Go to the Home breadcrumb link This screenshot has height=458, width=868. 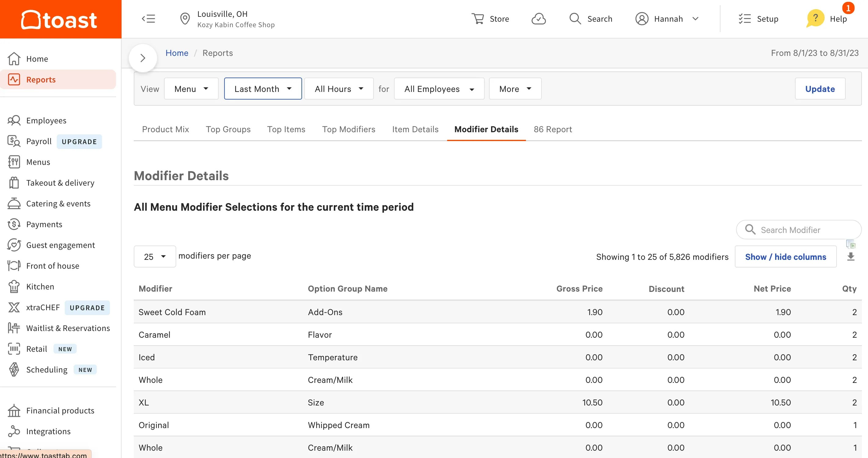coord(177,53)
